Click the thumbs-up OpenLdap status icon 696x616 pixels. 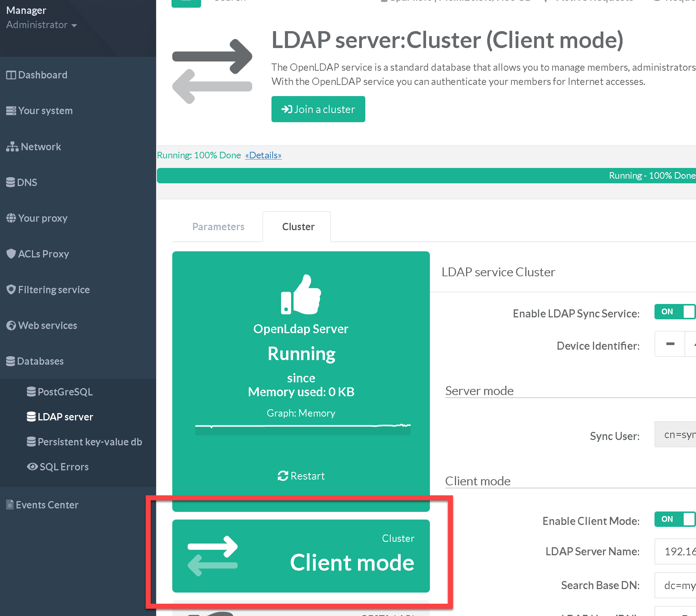coord(301,295)
